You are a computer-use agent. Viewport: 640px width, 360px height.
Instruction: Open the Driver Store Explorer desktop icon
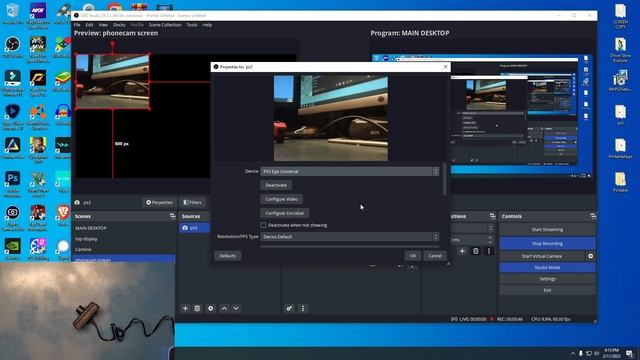tap(620, 50)
